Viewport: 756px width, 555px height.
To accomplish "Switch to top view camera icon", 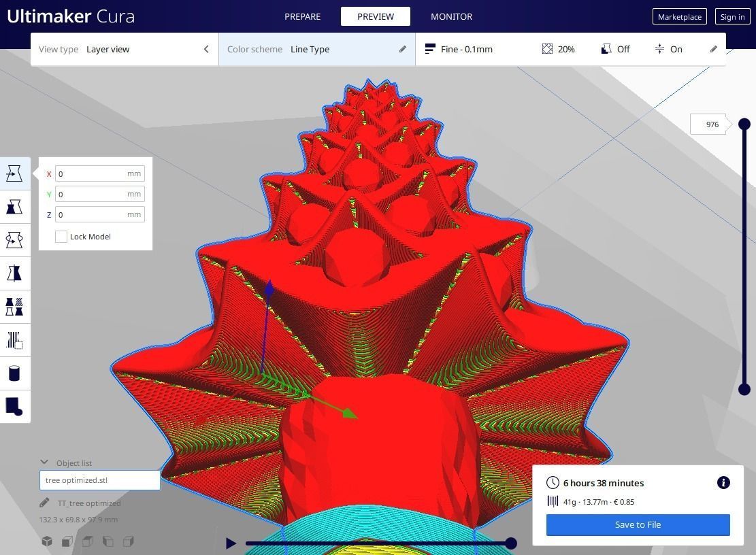I will pyautogui.click(x=87, y=541).
